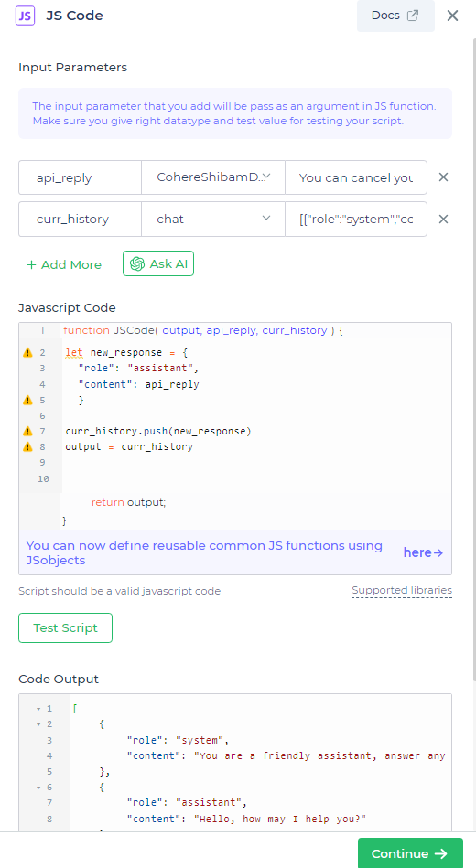Open the CohereShibamD data type dropdown
Image resolution: width=476 pixels, height=868 pixels.
(x=213, y=177)
